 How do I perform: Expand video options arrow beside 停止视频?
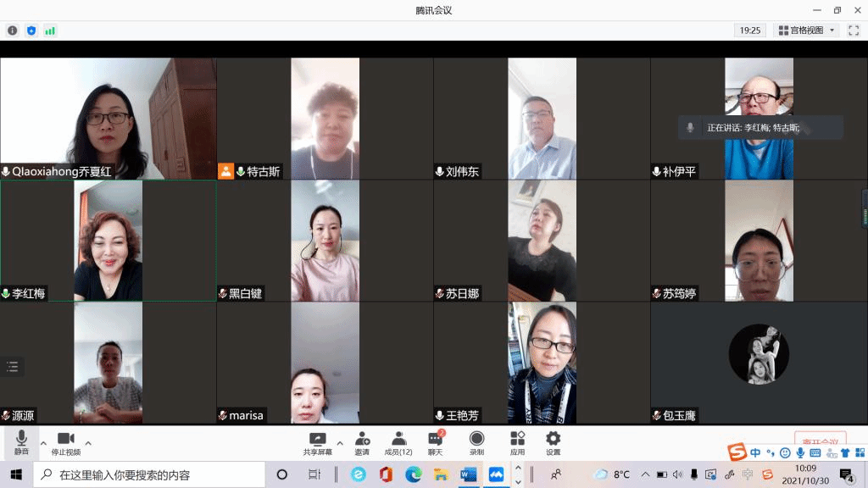[88, 443]
